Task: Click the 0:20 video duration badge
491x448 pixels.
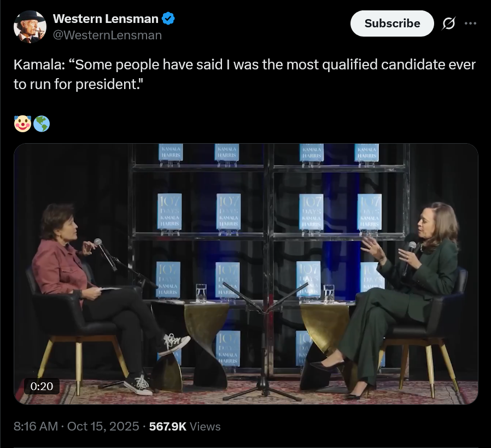Action: [42, 386]
